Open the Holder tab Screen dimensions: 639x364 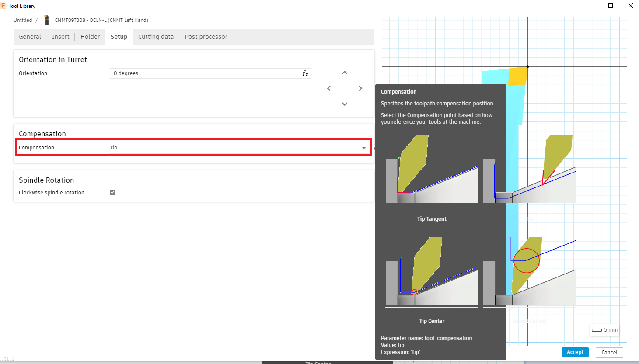90,37
